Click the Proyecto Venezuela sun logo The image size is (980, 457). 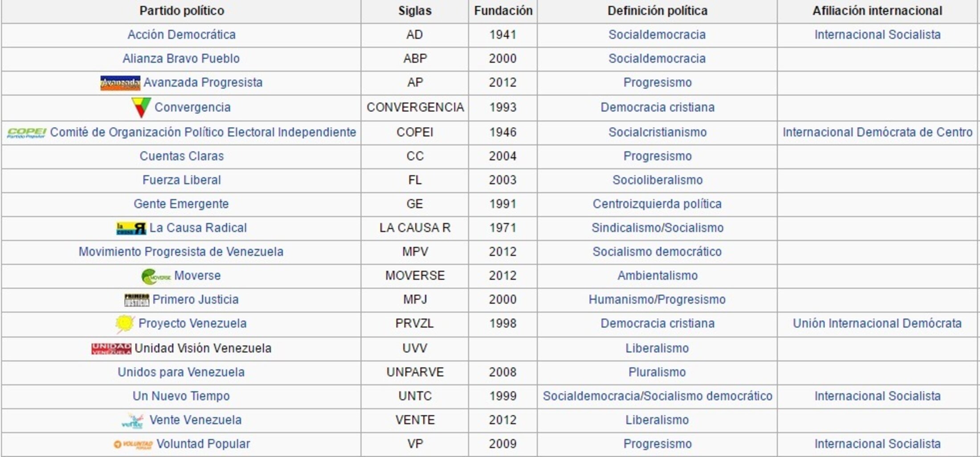point(125,324)
